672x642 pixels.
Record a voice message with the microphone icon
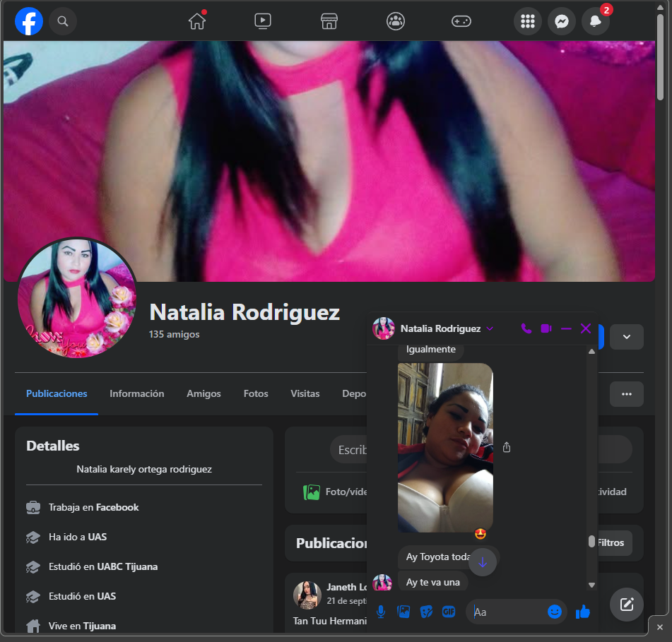pyautogui.click(x=381, y=612)
